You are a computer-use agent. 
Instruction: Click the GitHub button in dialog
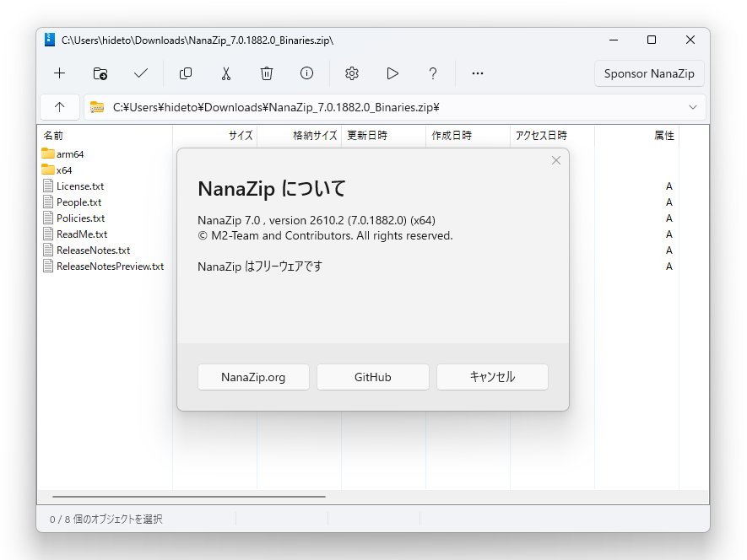click(373, 377)
